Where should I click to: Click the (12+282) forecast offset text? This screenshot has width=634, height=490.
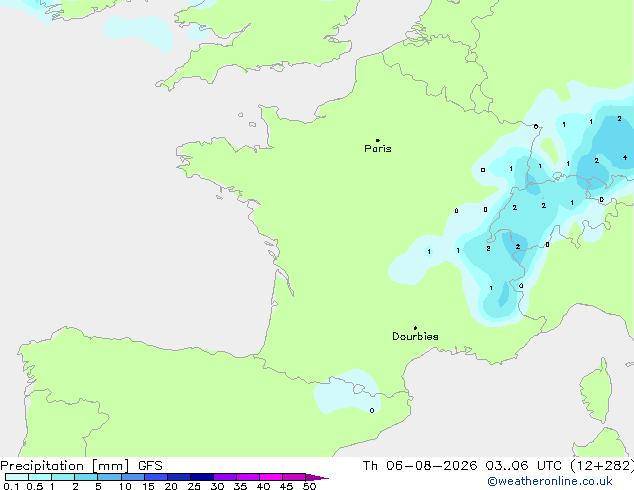click(602, 466)
